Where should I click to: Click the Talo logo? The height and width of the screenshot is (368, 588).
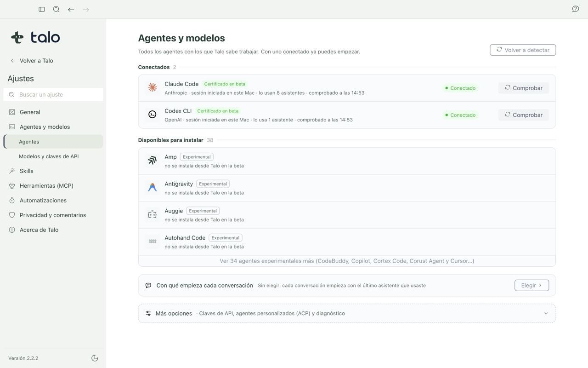pyautogui.click(x=35, y=37)
